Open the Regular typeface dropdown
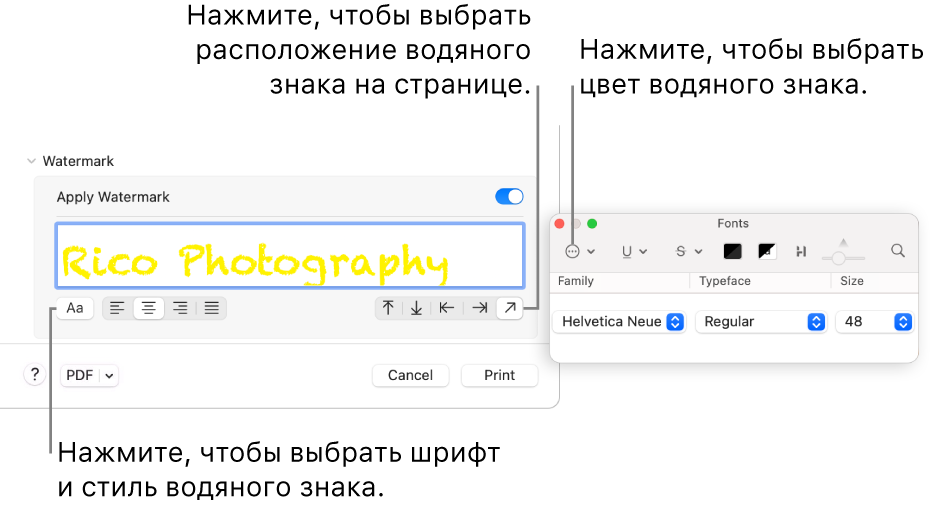Image resolution: width=931 pixels, height=508 pixels. (x=761, y=322)
